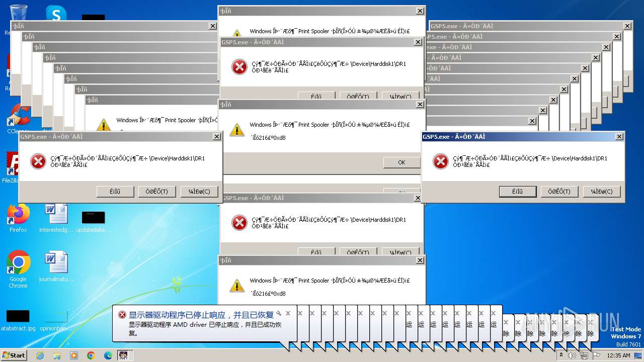Click ÈíÍû button in the blue-titled GSP5.exe dialog

pyautogui.click(x=518, y=192)
